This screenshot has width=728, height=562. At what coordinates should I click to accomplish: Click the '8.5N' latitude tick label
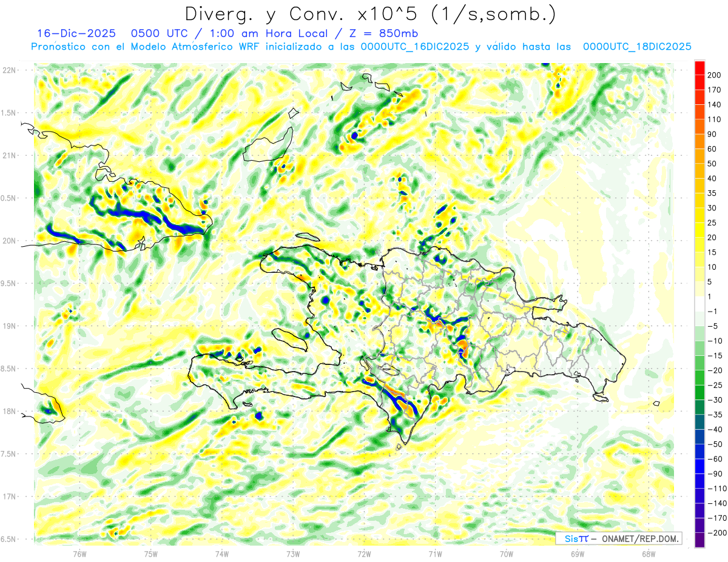click(9, 369)
